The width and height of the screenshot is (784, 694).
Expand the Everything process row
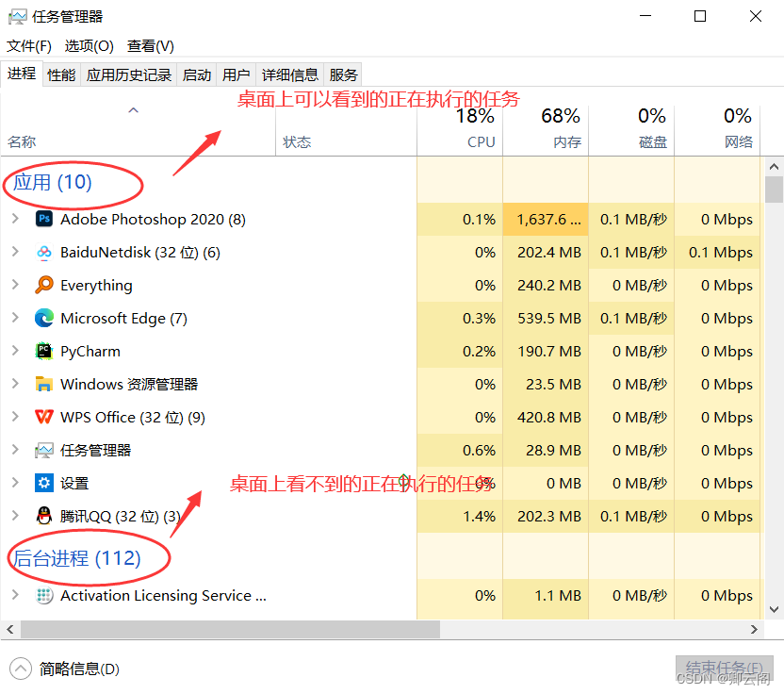tap(15, 285)
